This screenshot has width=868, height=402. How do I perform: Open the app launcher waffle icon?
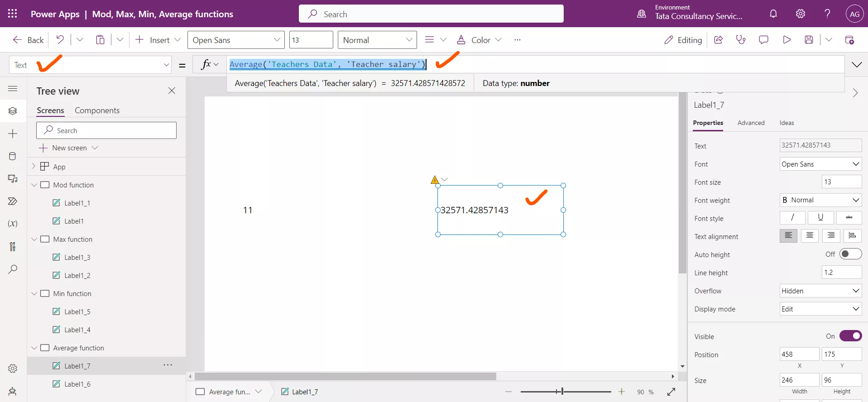pos(13,14)
